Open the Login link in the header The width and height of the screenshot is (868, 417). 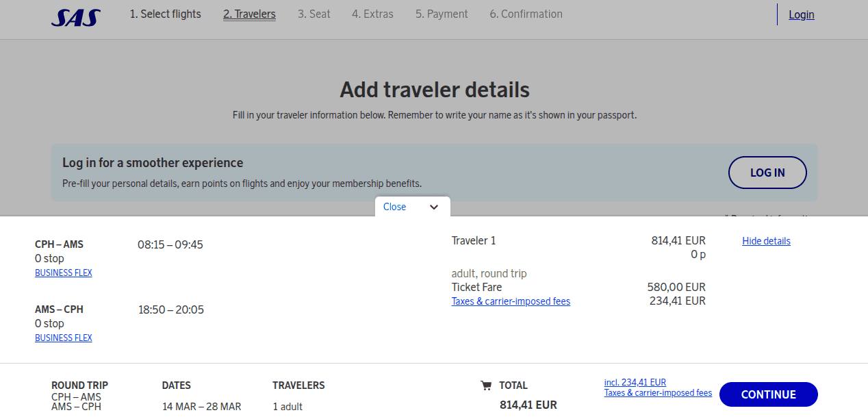click(x=801, y=14)
